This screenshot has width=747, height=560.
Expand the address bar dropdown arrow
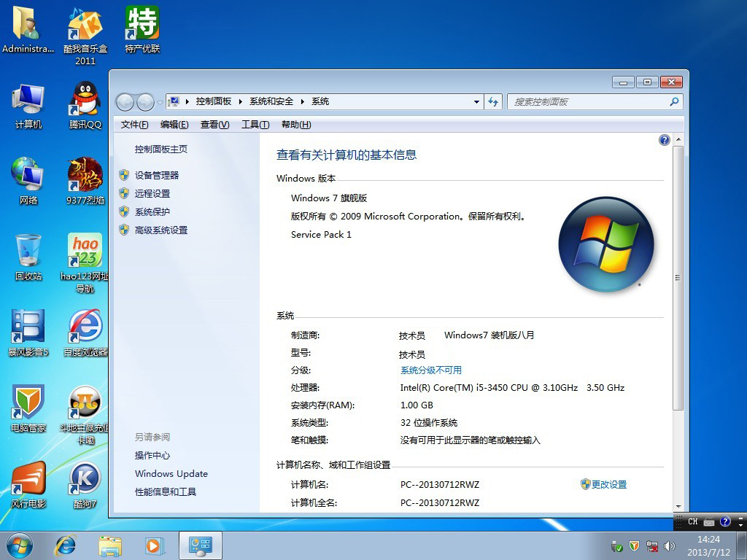(x=476, y=101)
